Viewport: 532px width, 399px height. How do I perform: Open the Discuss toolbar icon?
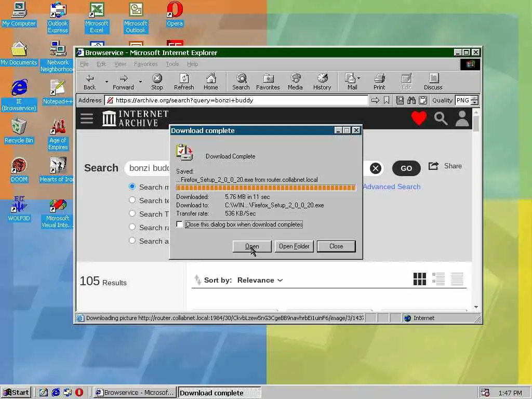point(433,82)
